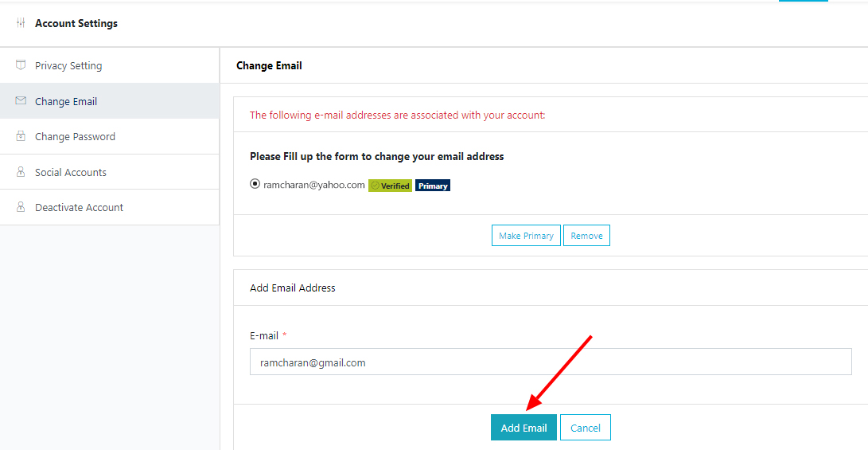Submit with the Add Email button
The image size is (868, 450).
pos(524,428)
